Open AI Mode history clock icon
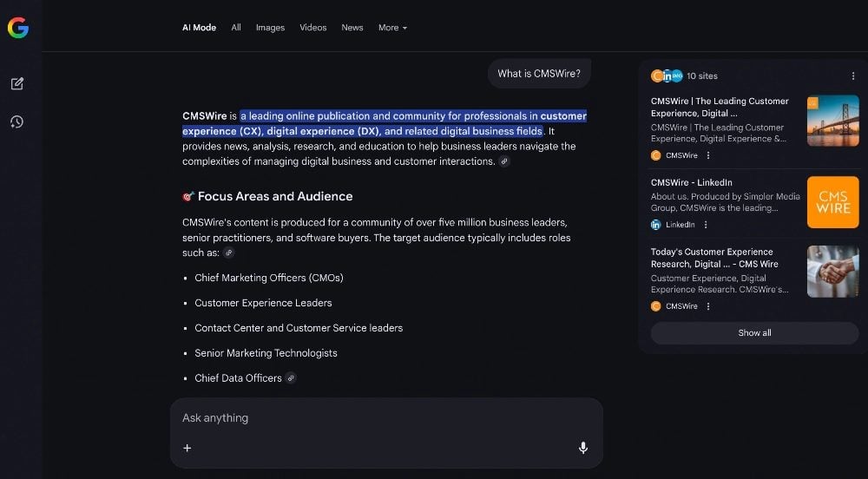The width and height of the screenshot is (868, 479). [17, 121]
